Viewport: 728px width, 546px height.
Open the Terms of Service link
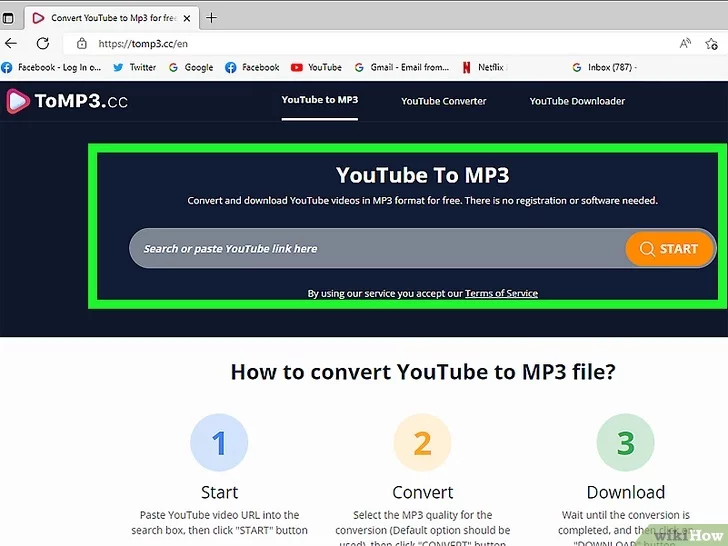click(501, 293)
